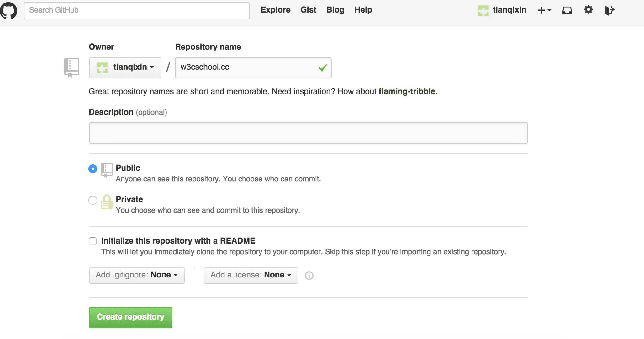
Task: Click the sign out icon
Action: pyautogui.click(x=609, y=10)
